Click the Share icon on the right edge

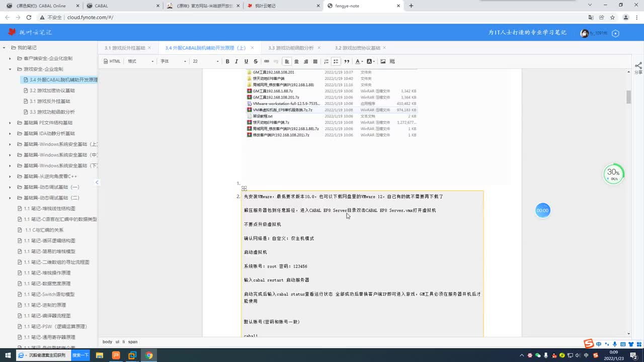[x=638, y=68]
